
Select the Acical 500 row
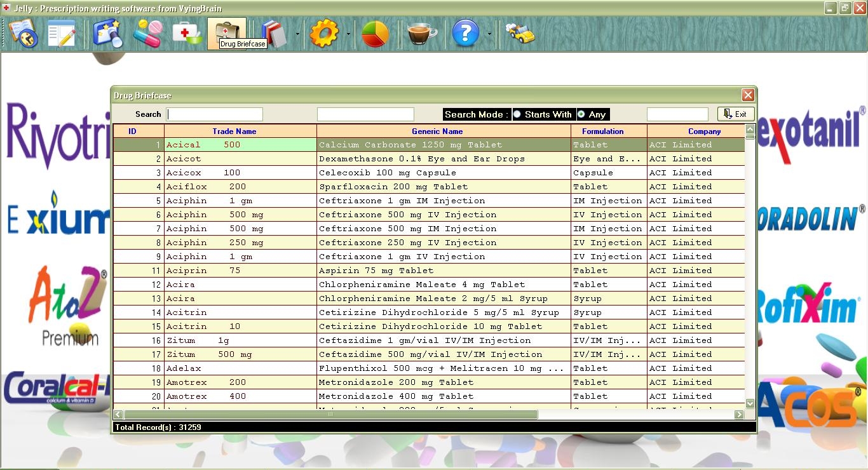[x=429, y=145]
